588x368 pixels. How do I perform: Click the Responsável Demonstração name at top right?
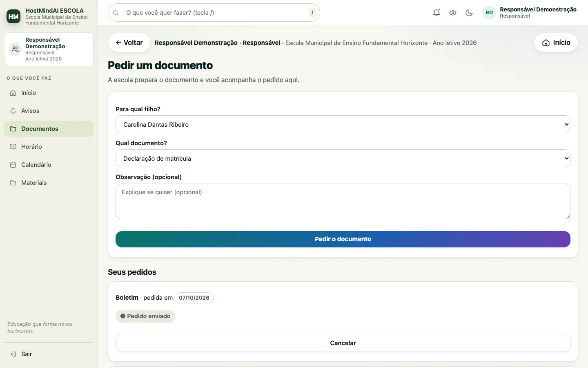(538, 9)
